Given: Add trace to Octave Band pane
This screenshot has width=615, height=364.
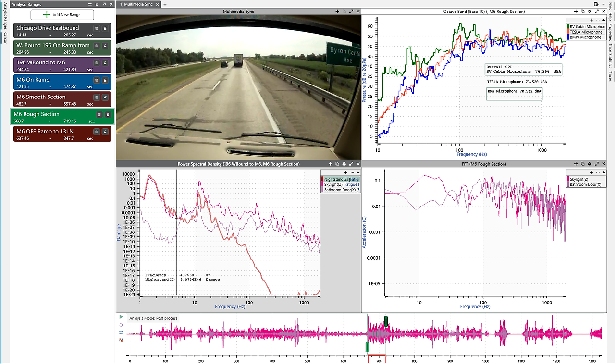Looking at the screenshot, I should click(576, 11).
